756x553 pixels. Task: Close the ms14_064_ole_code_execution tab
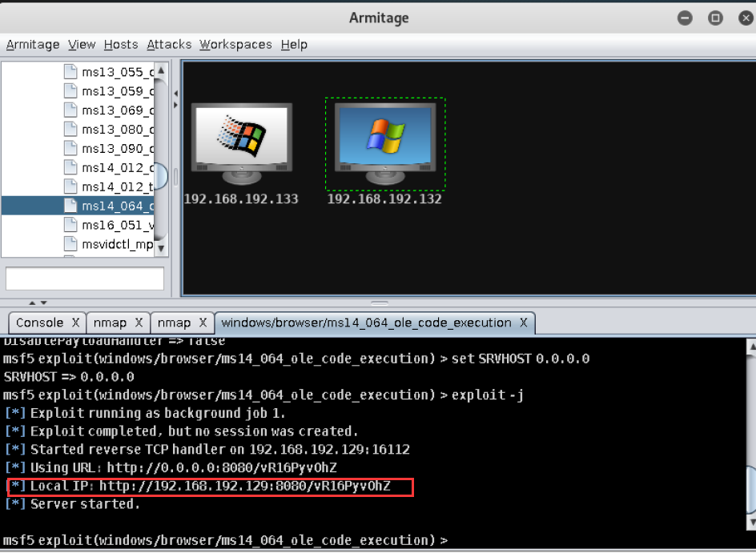(x=524, y=323)
